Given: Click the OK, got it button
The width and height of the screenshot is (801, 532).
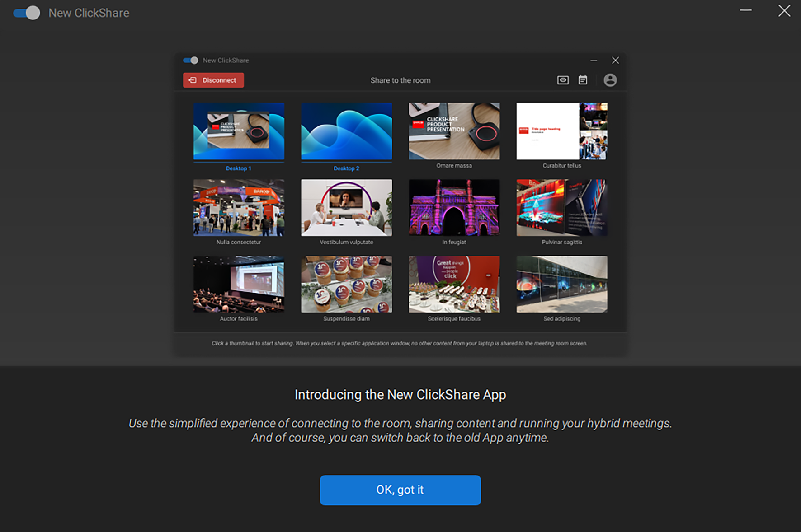Looking at the screenshot, I should (400, 490).
